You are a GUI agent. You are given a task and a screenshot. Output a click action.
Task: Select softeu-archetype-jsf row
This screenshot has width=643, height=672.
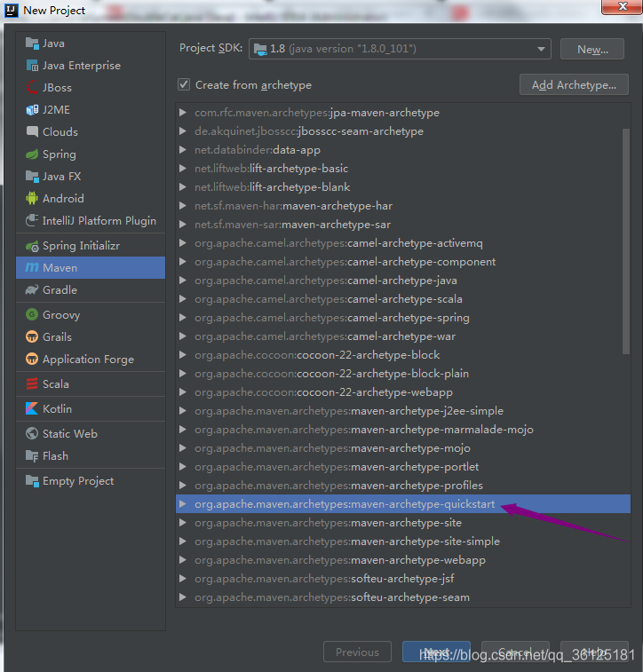(403, 579)
